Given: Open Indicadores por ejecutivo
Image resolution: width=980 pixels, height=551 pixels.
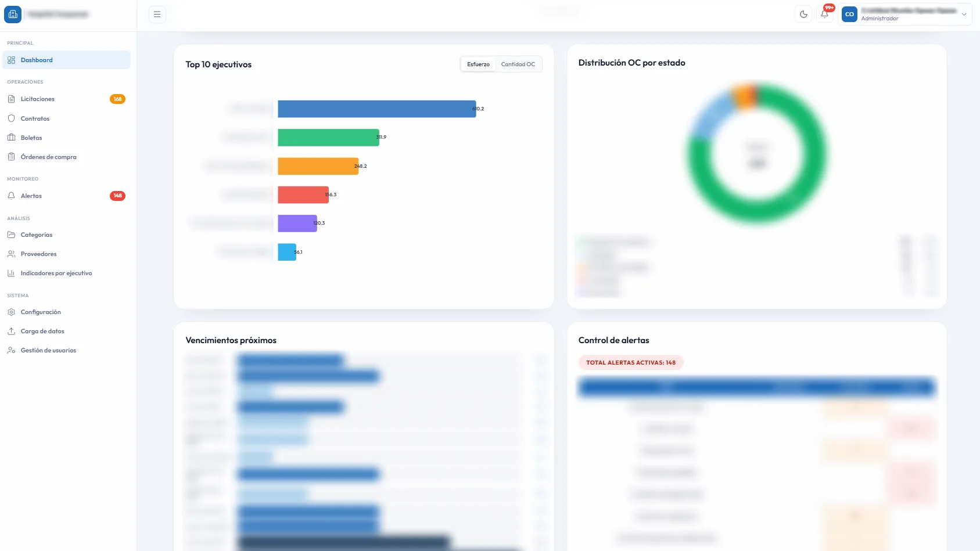Looking at the screenshot, I should tap(56, 273).
